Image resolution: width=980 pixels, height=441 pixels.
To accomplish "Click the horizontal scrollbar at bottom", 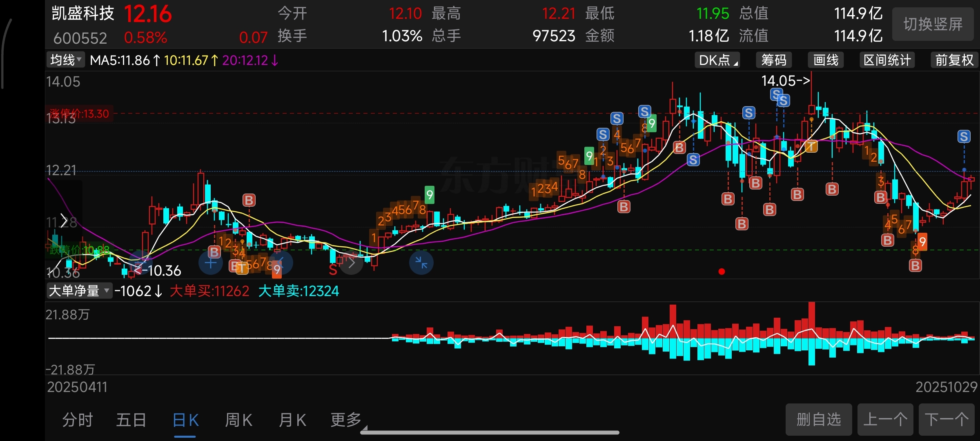I will tap(490, 432).
